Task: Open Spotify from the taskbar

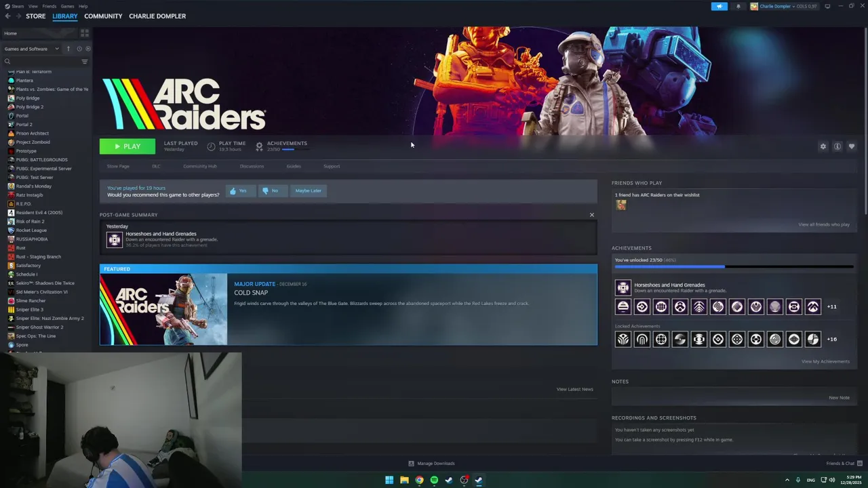Action: point(434,481)
